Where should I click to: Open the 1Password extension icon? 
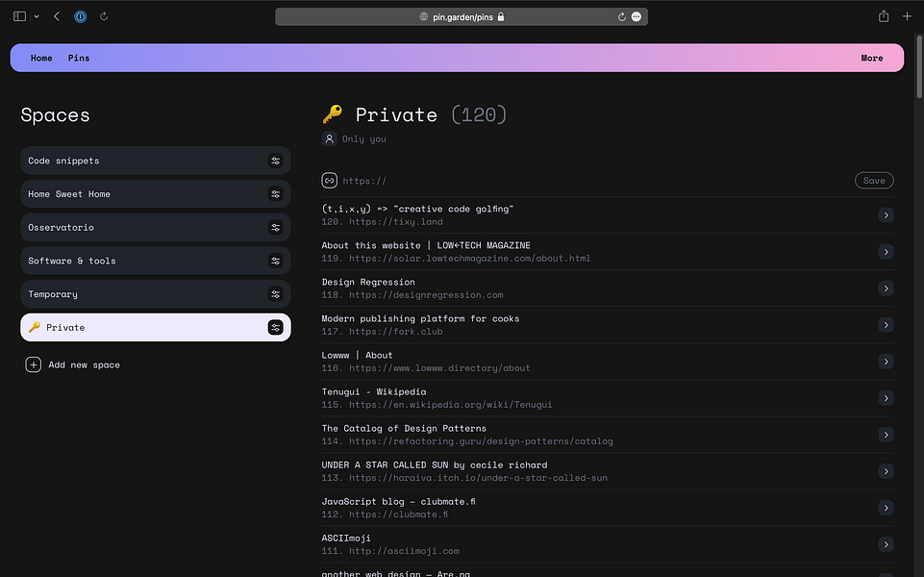(80, 16)
